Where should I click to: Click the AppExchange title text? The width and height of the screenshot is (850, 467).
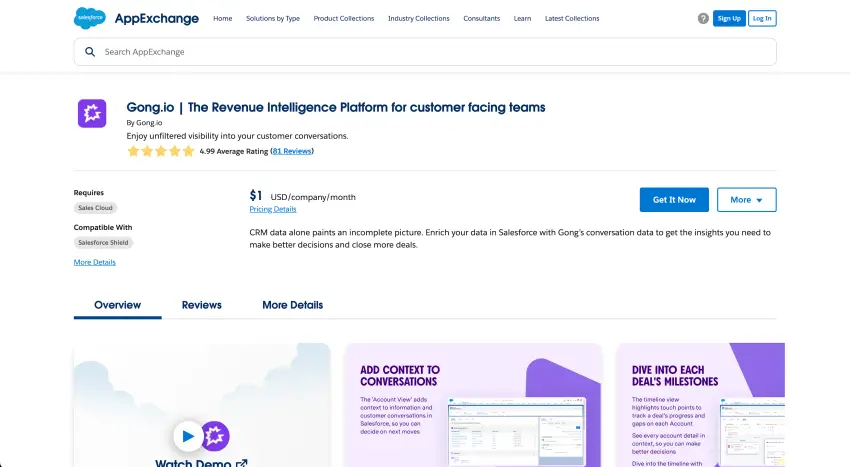pos(157,18)
